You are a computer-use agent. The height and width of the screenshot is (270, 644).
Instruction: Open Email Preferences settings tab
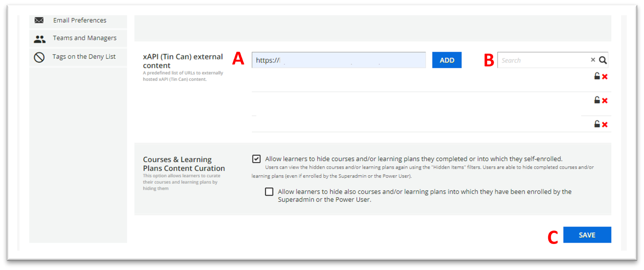click(x=79, y=20)
